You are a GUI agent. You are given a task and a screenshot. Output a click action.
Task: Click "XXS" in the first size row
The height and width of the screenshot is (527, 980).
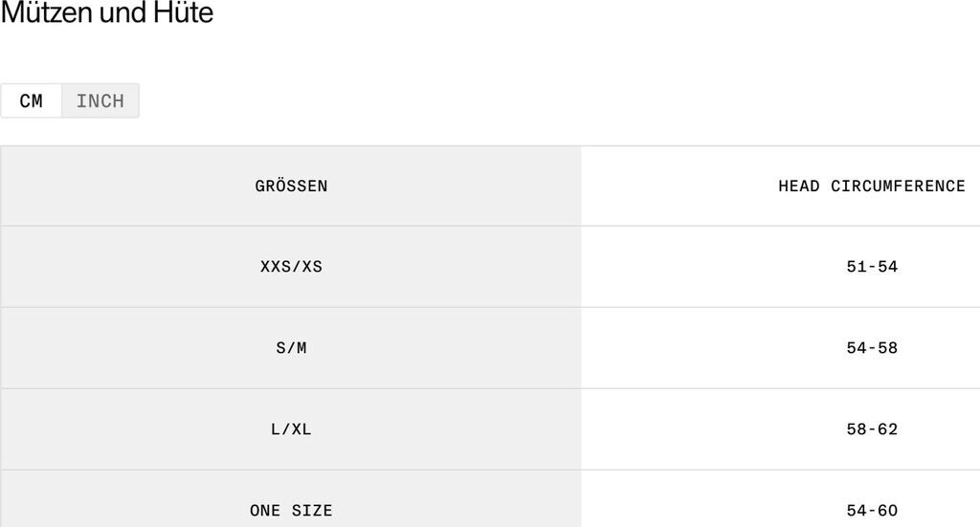276,267
